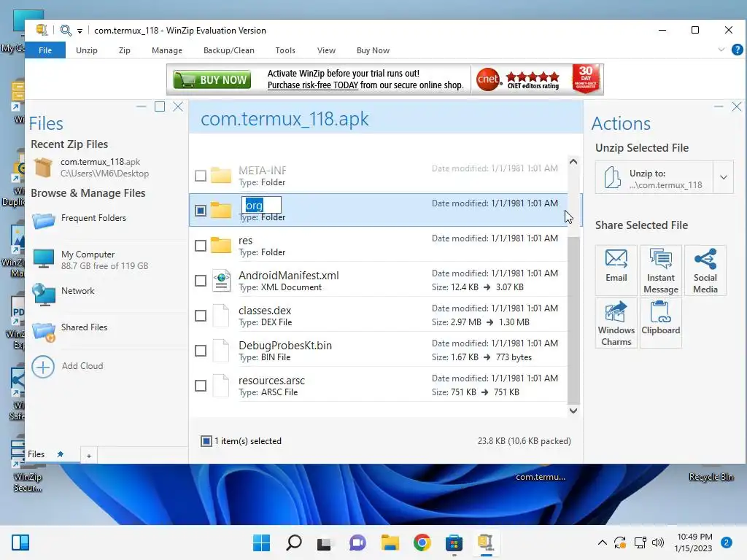Tick the DebugProbesKt.bin checkbox
Viewport: 747px width, 560px height.
coord(201,351)
